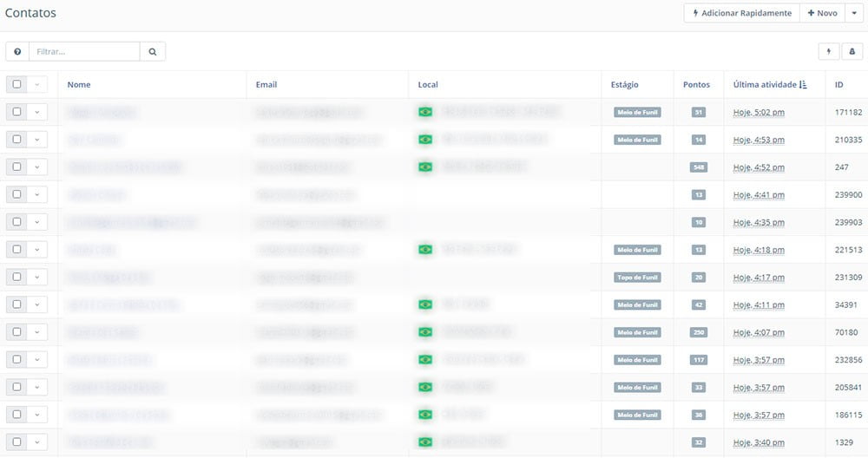The height and width of the screenshot is (458, 868).
Task: Check the box for contact ID 171182
Action: click(x=16, y=112)
